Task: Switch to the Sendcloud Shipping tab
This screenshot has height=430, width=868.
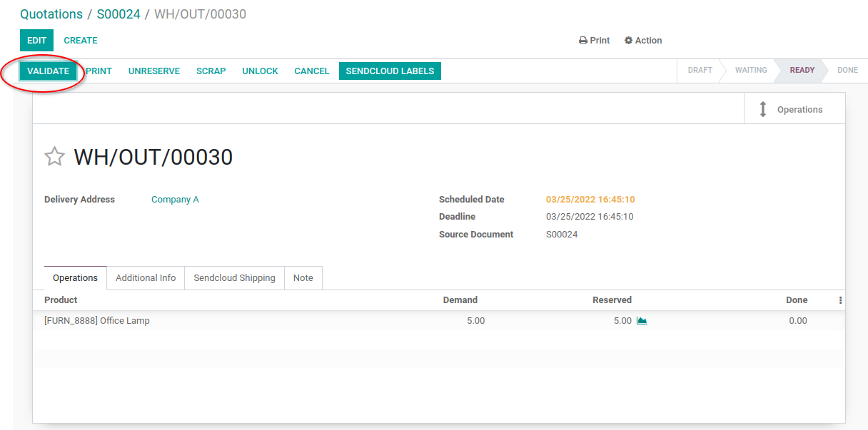Action: pos(234,278)
